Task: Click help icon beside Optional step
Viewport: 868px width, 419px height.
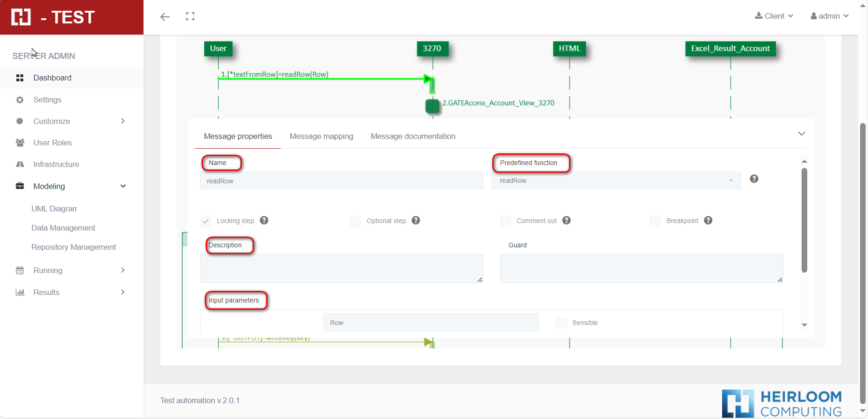Action: pyautogui.click(x=416, y=220)
